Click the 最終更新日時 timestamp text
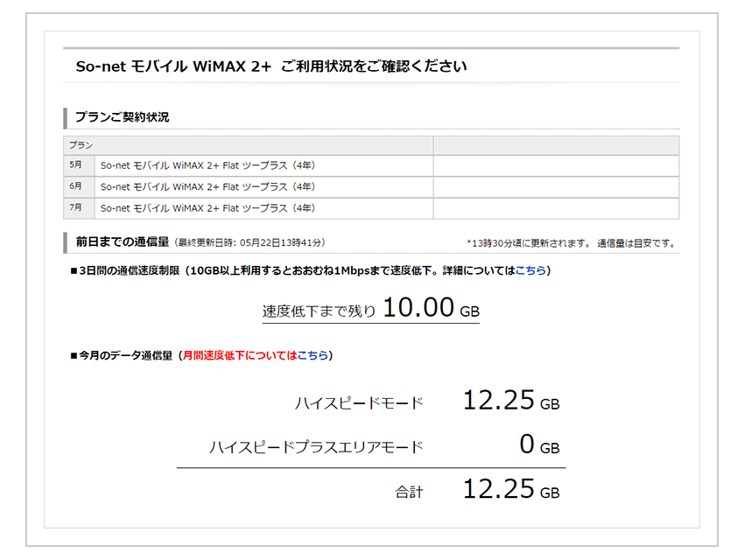744x560 pixels. tap(250, 243)
